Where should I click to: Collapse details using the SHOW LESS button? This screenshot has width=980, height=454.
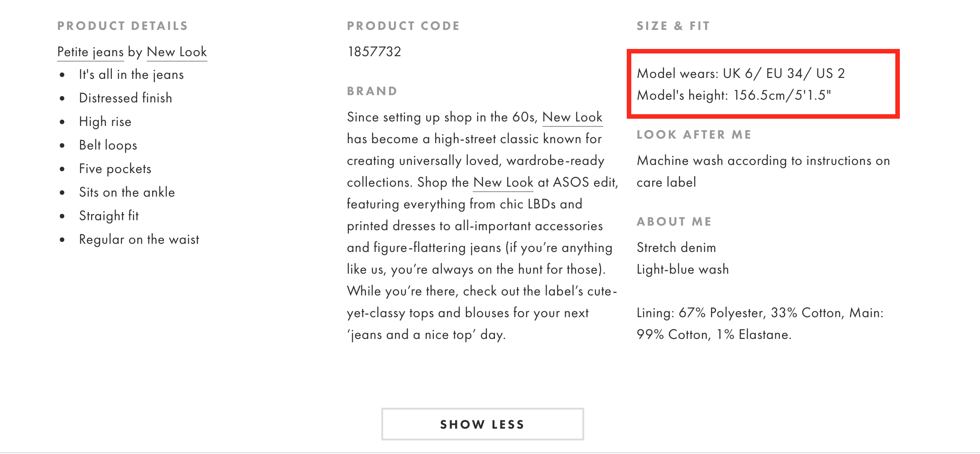(x=481, y=424)
